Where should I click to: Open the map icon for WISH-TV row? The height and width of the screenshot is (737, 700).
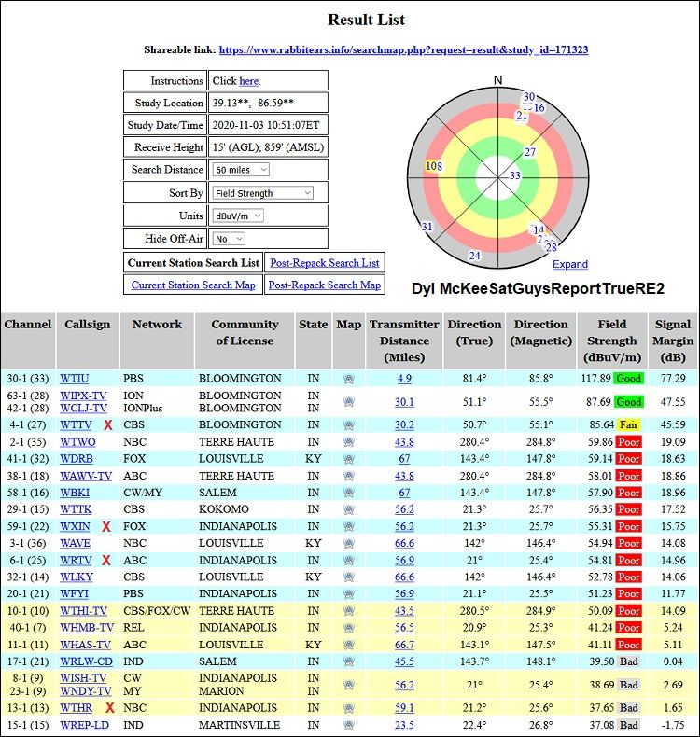tap(348, 685)
